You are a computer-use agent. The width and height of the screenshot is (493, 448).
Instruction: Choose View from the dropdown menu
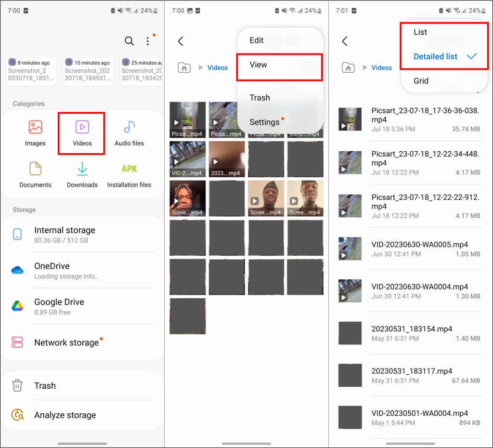[x=259, y=65]
